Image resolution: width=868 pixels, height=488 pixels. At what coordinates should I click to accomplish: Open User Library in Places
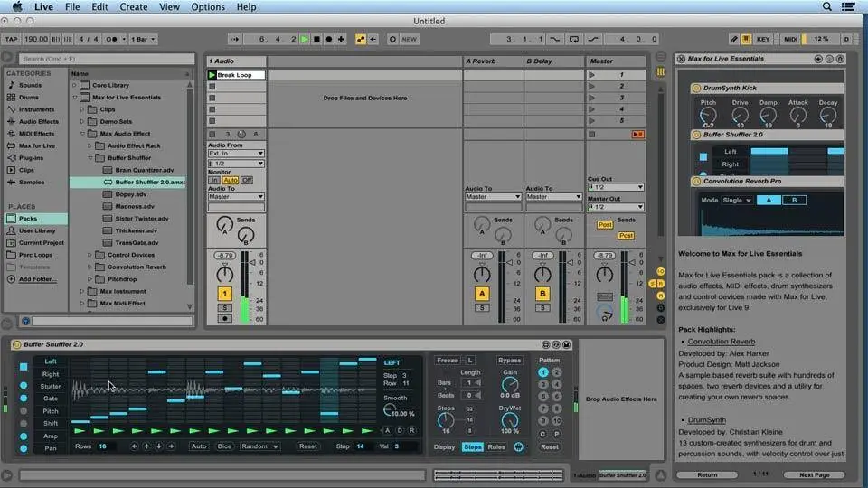37,230
